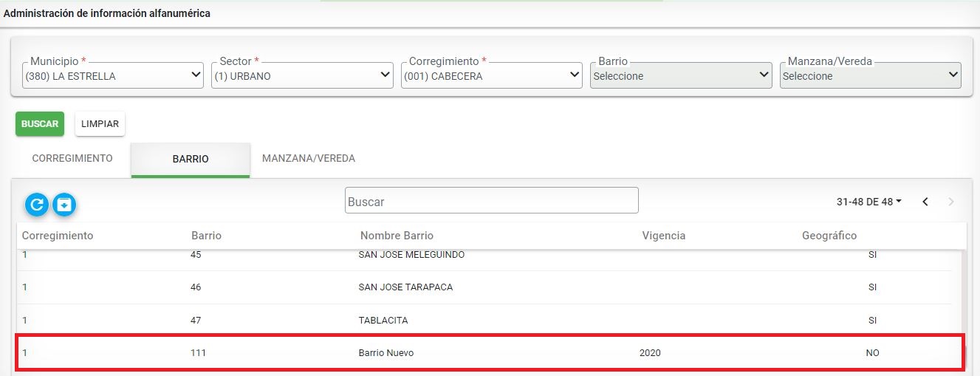Open the Barrio selector dropdown

click(x=681, y=75)
